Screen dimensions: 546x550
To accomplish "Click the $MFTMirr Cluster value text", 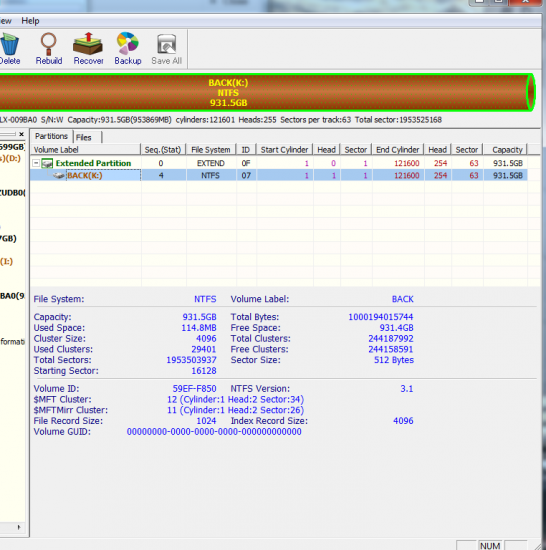I will (235, 410).
